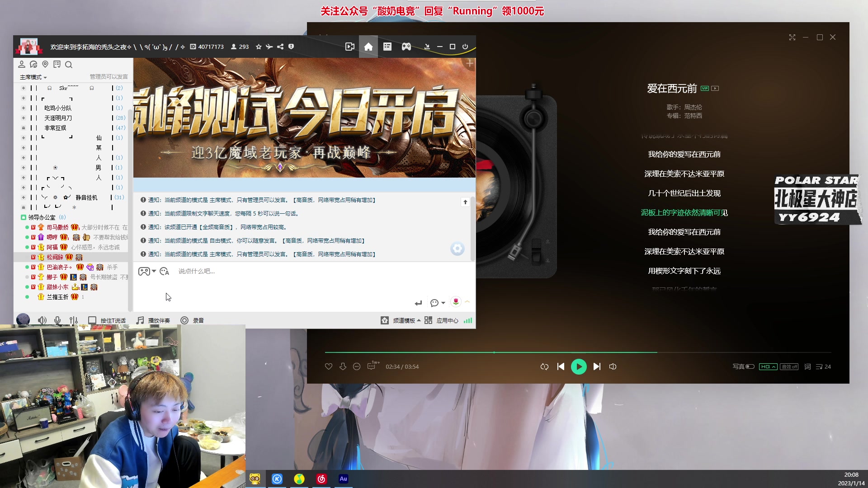This screenshot has width=868, height=488.
Task: Click the song progress bar
Action: [x=578, y=352]
